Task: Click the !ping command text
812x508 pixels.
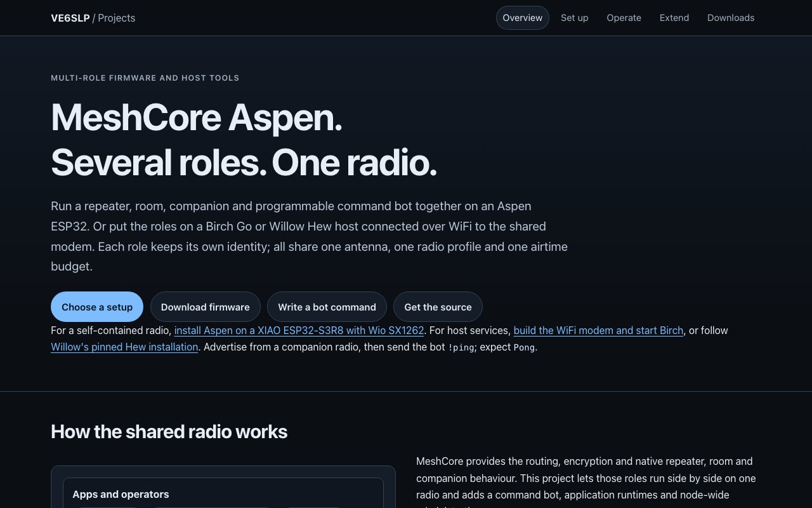Action: 461,347
